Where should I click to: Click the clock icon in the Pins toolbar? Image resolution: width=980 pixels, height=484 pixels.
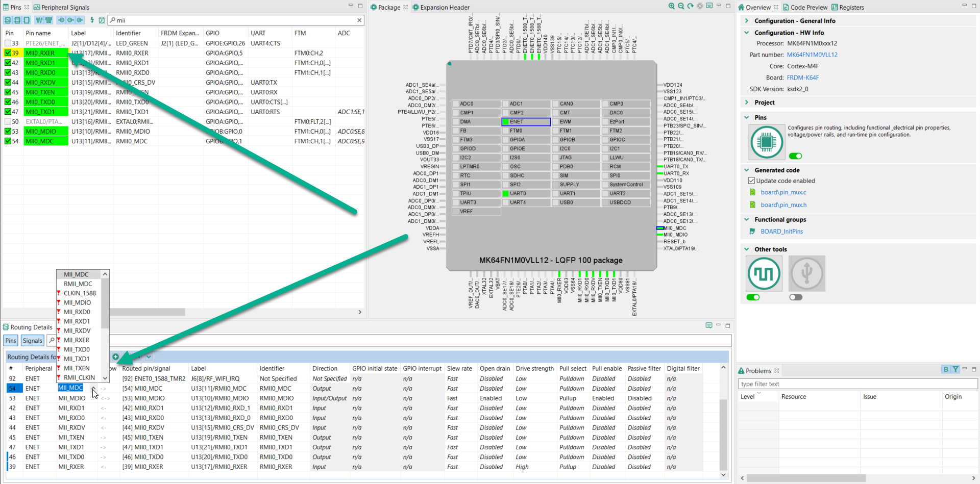tap(102, 20)
